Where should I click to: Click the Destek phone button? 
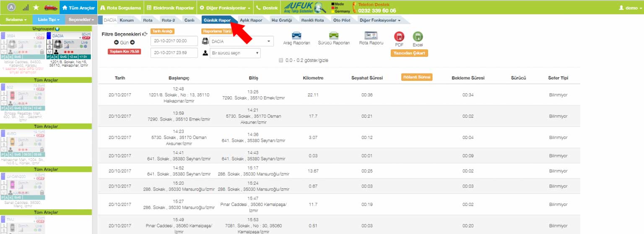[267, 8]
